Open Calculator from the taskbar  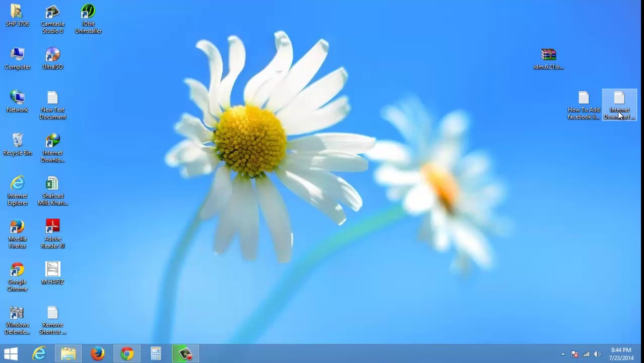point(156,353)
